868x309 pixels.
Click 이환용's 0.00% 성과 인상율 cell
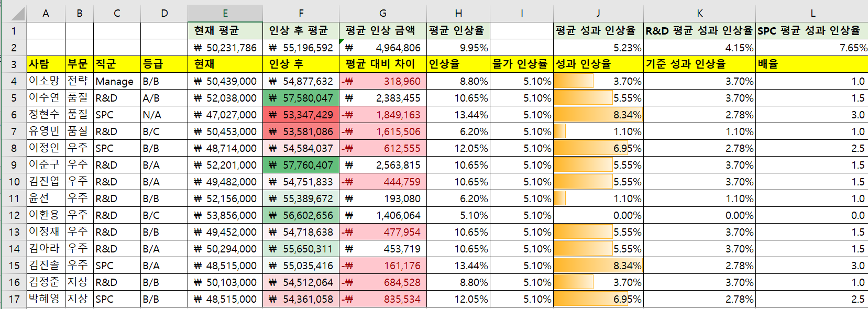598,215
